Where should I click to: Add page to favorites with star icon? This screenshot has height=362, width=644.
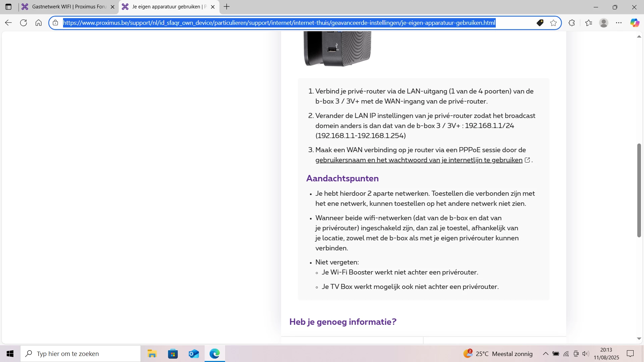click(x=553, y=23)
